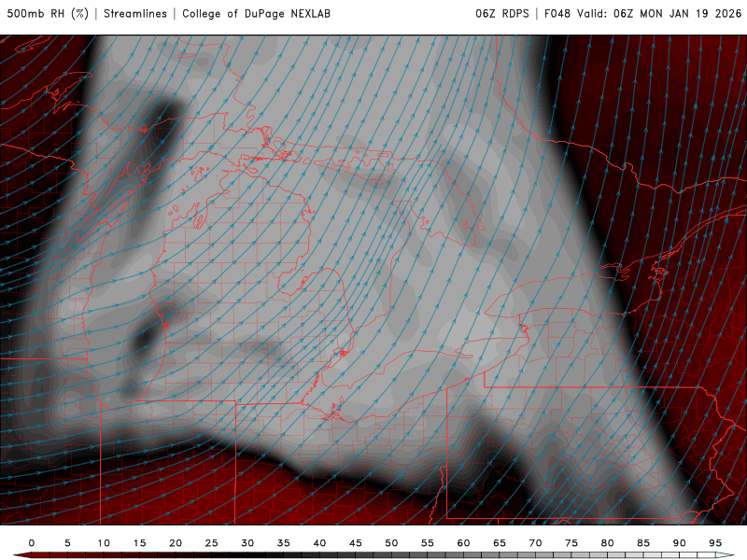Click the colorbar label "15"
The height and width of the screenshot is (560, 747).
(139, 543)
